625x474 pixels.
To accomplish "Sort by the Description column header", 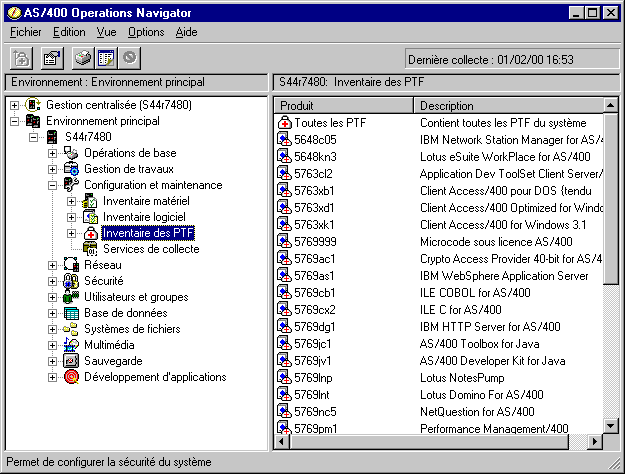I will (509, 106).
